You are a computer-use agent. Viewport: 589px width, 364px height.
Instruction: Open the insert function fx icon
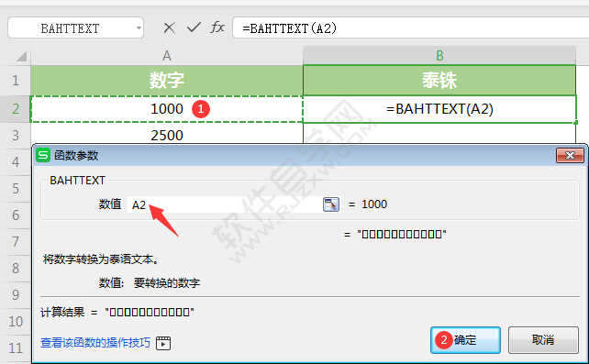tap(217, 27)
